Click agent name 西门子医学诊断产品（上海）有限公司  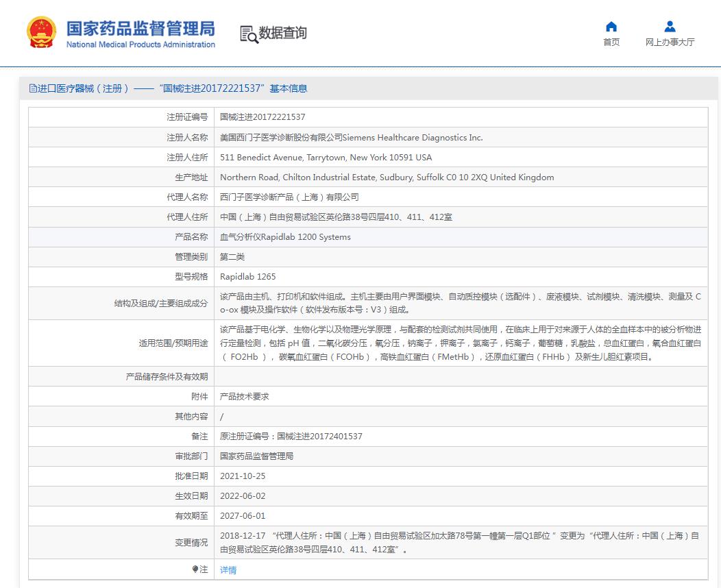click(289, 197)
